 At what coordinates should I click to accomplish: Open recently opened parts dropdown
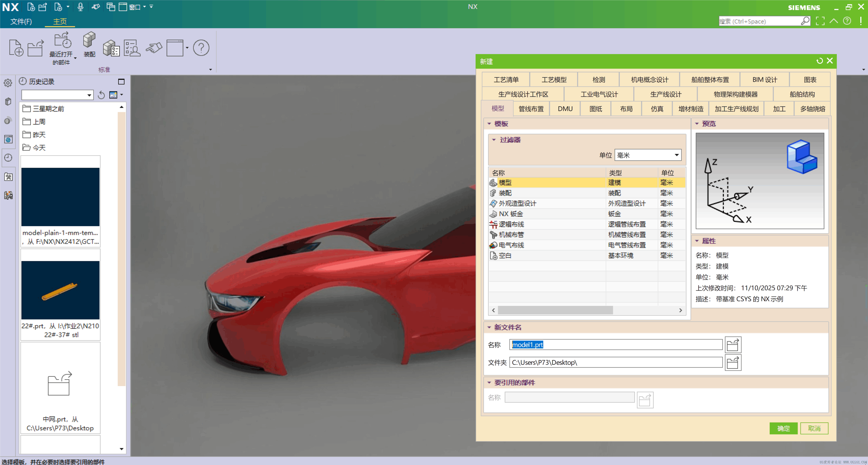(75, 58)
